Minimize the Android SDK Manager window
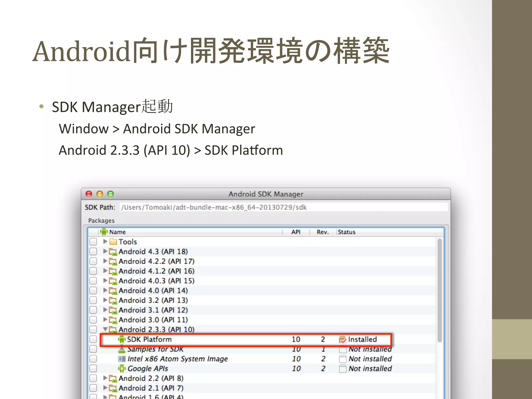Image resolution: width=532 pixels, height=399 pixels. click(100, 194)
